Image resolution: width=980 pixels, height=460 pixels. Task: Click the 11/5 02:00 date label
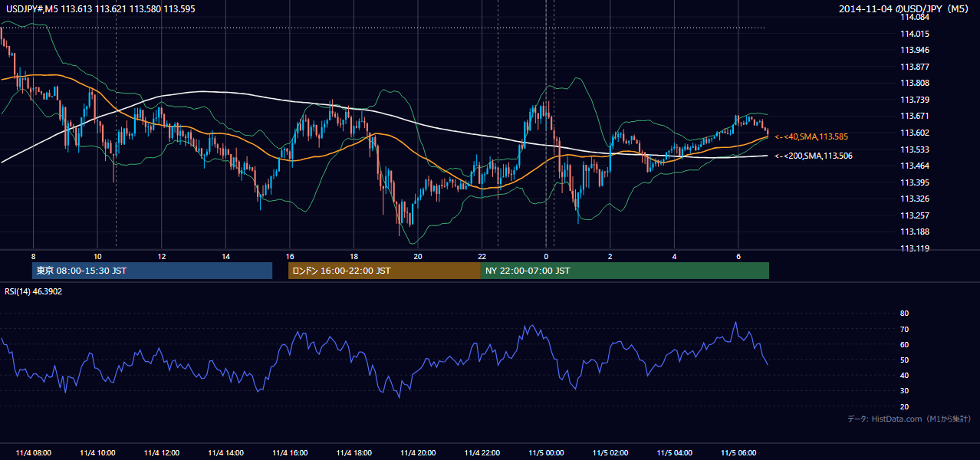(x=610, y=453)
